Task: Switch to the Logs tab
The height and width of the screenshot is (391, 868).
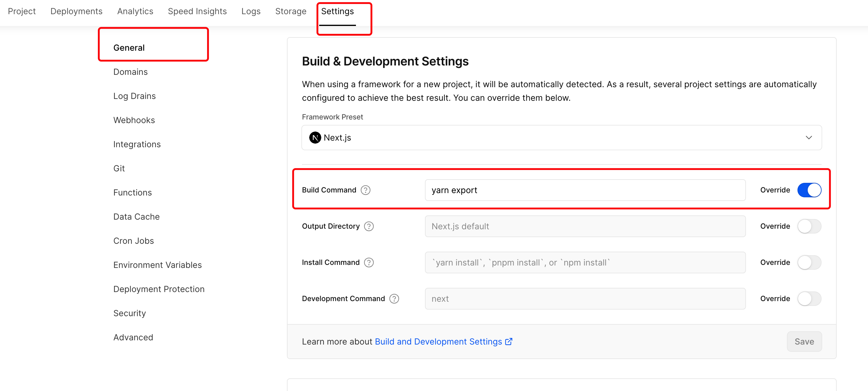Action: [251, 11]
